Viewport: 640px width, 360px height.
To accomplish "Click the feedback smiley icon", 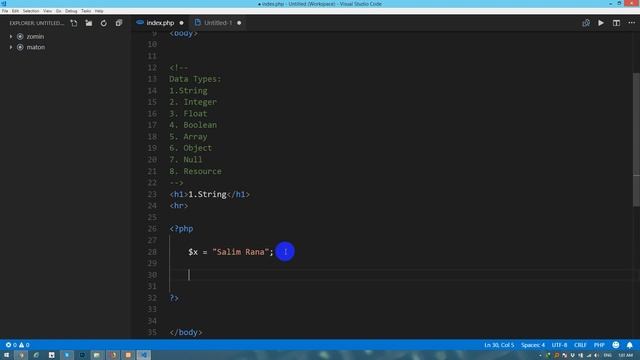I will [x=616, y=345].
